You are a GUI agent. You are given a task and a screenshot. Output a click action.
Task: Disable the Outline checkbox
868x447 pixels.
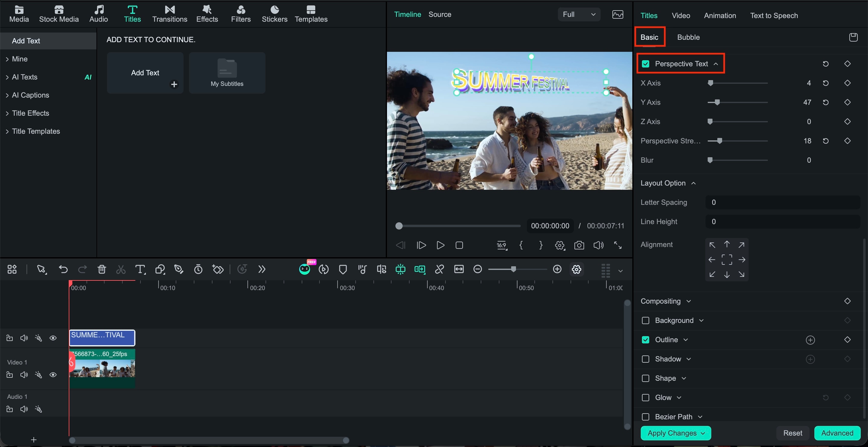click(645, 340)
